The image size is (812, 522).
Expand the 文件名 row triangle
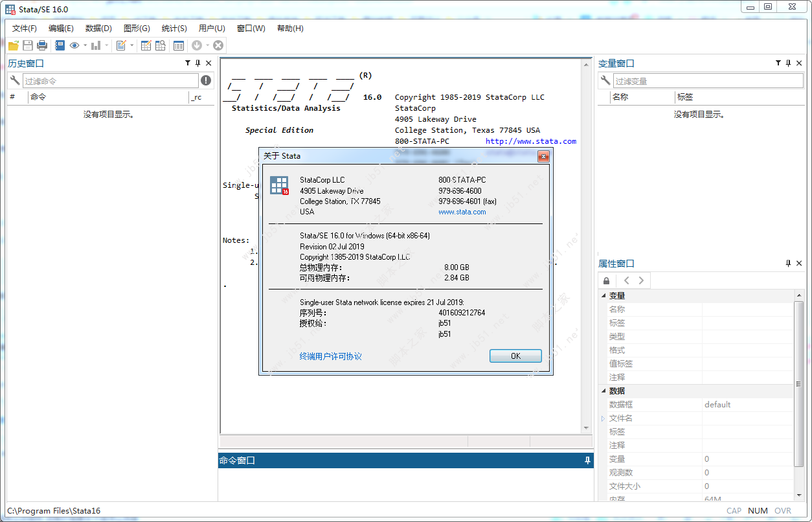click(x=603, y=418)
